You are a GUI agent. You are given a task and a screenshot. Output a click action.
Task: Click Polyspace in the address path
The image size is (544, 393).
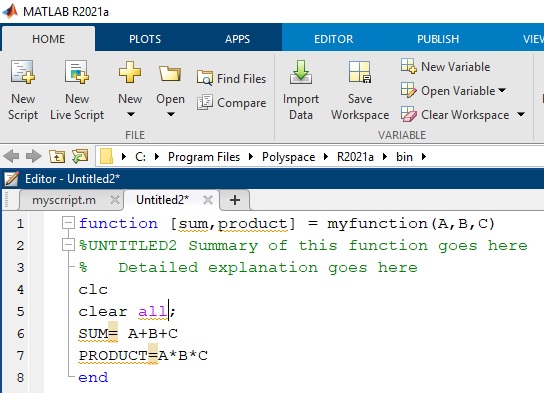click(288, 157)
